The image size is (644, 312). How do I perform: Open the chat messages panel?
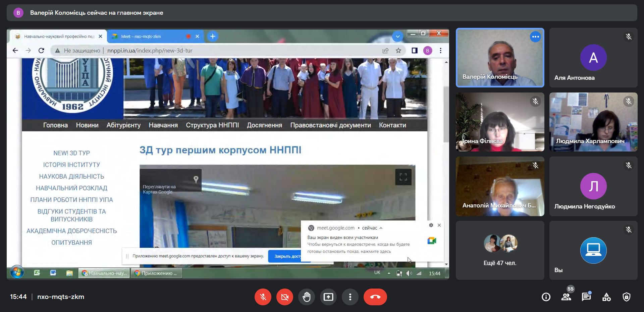[x=586, y=297]
